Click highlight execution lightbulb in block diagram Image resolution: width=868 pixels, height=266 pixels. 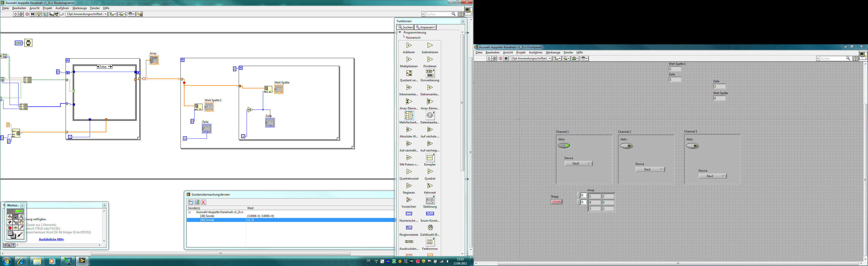pyautogui.click(x=39, y=14)
